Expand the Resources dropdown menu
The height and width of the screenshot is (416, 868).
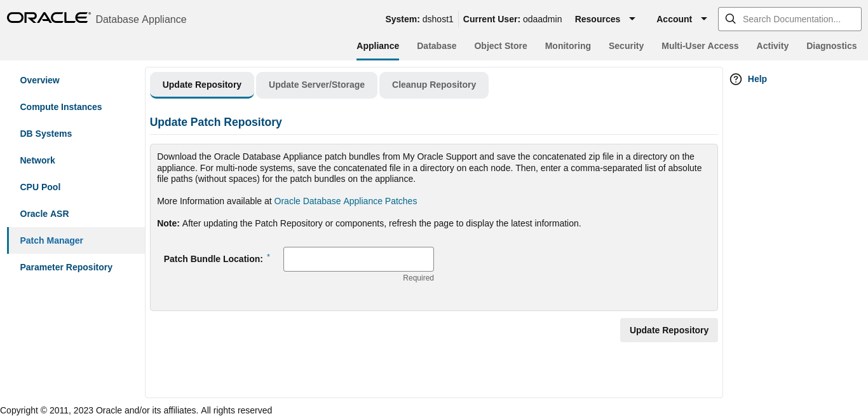(605, 19)
